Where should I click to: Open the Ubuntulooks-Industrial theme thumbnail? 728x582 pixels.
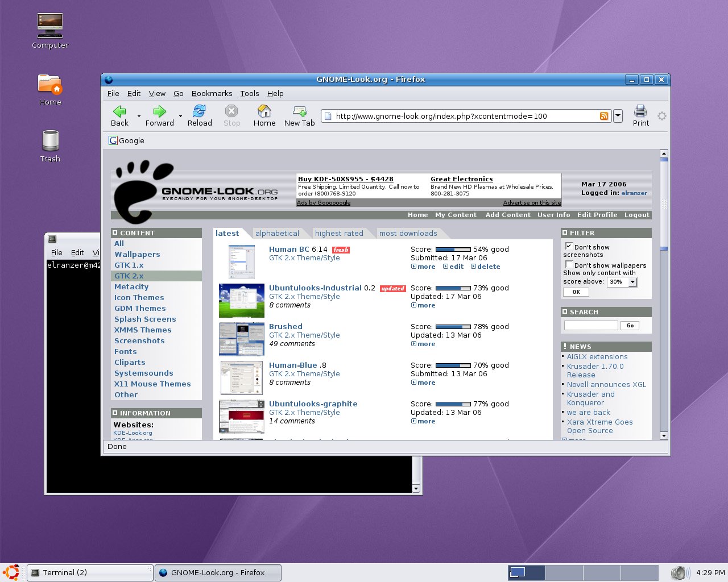coord(242,301)
